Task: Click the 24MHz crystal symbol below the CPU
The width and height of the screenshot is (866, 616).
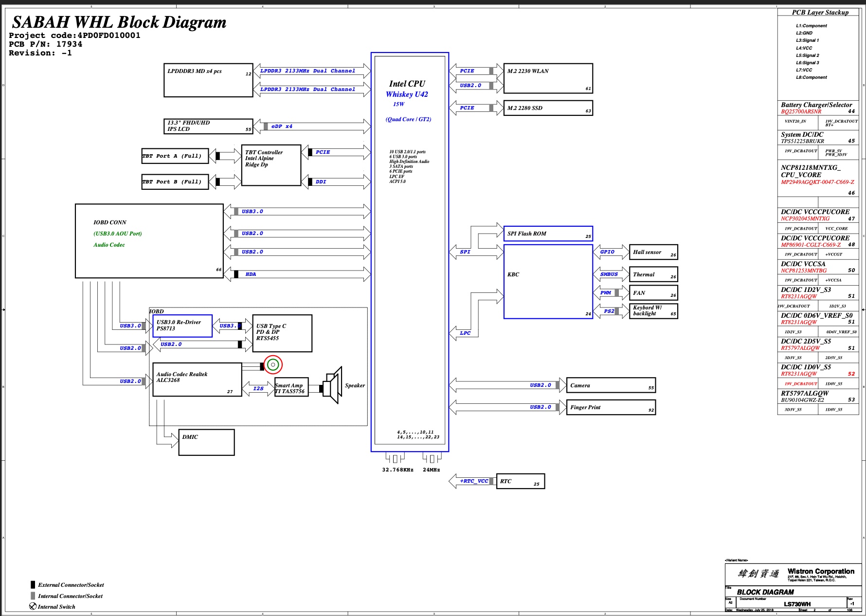Action: 432,458
